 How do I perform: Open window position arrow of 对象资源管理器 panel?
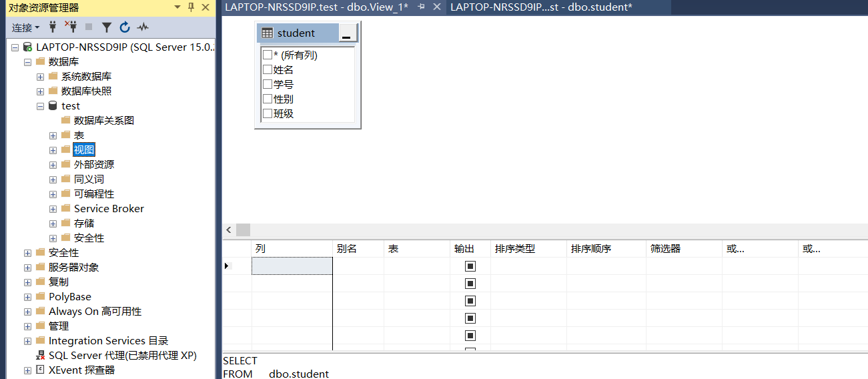(177, 7)
